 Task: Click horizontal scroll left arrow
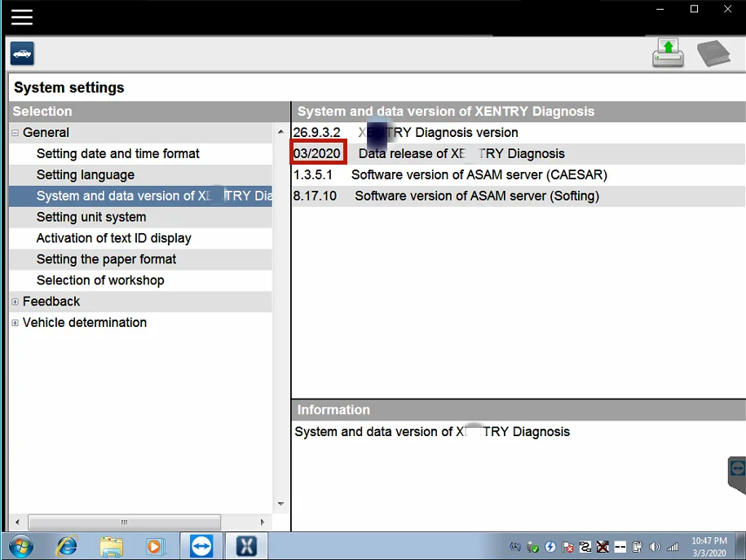pyautogui.click(x=17, y=522)
